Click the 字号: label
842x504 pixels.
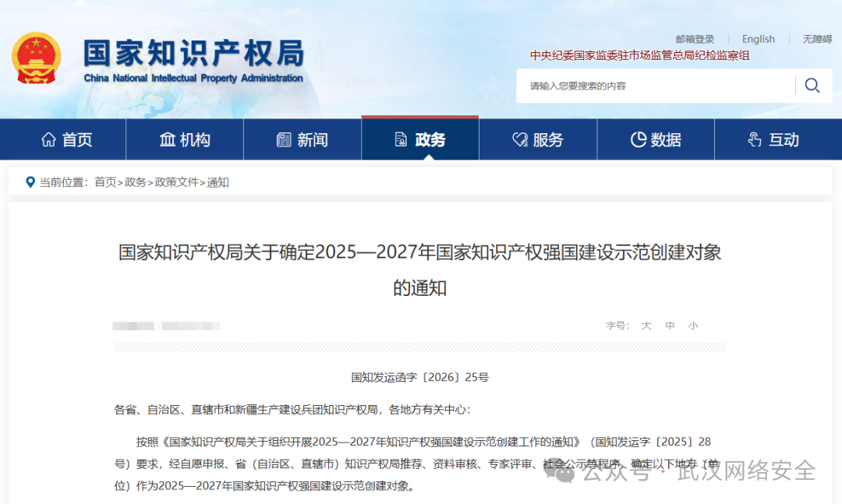point(617,326)
